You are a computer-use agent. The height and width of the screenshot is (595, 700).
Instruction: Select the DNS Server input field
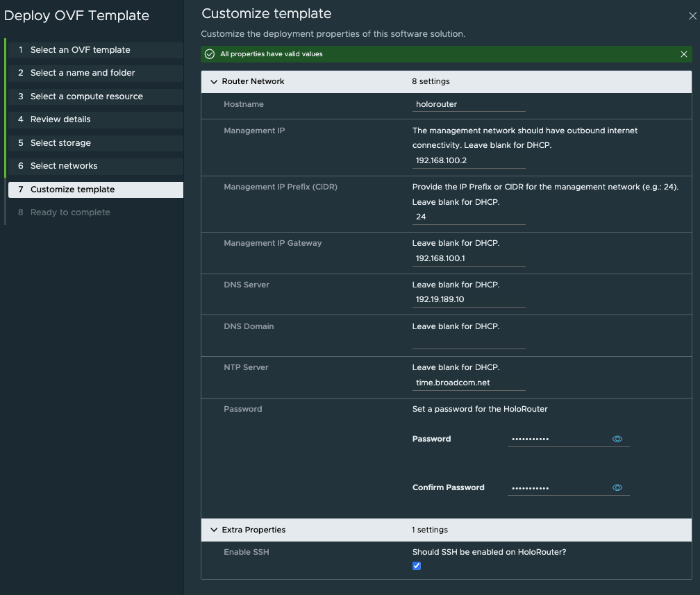tap(469, 299)
